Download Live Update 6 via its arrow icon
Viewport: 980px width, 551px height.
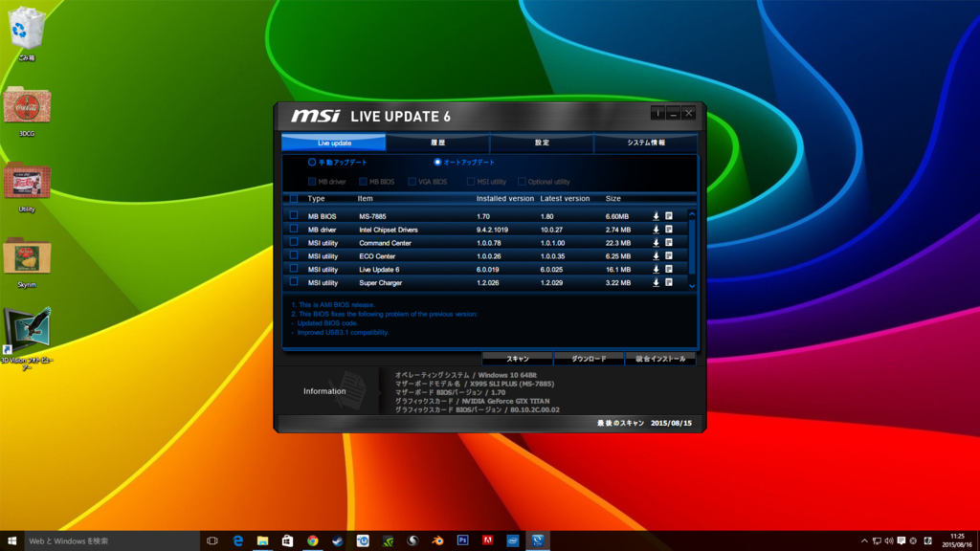(656, 269)
